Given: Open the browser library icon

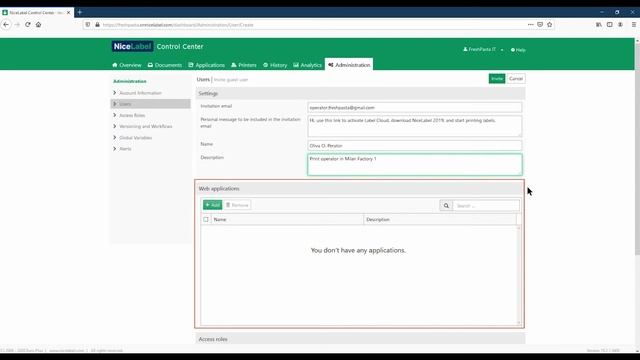Looking at the screenshot, I should [x=599, y=24].
